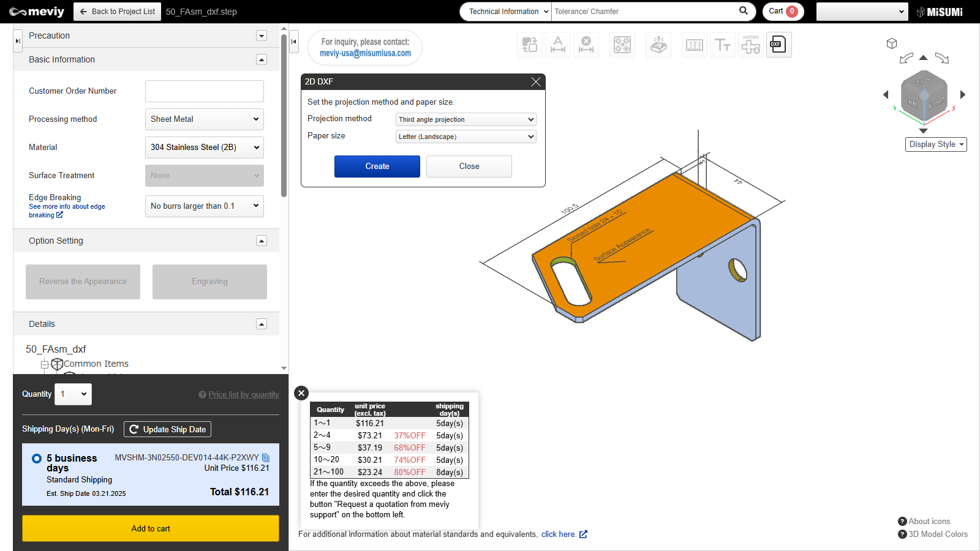Click the right arrow beside view cube

pos(963,94)
